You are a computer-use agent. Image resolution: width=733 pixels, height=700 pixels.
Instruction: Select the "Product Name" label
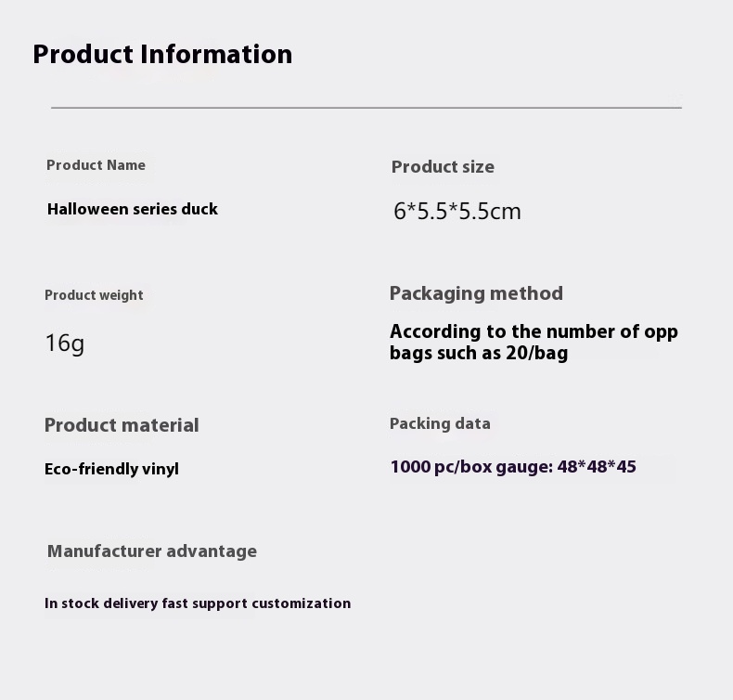[x=96, y=165]
